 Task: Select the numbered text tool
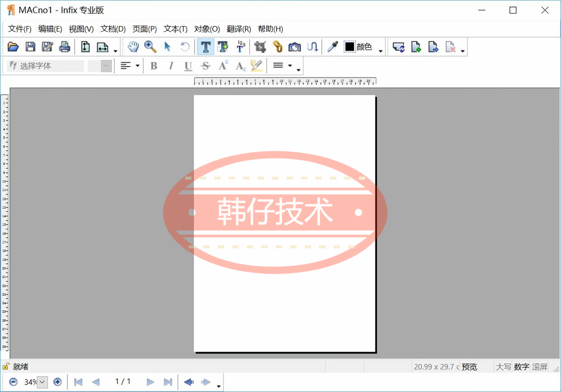click(240, 46)
